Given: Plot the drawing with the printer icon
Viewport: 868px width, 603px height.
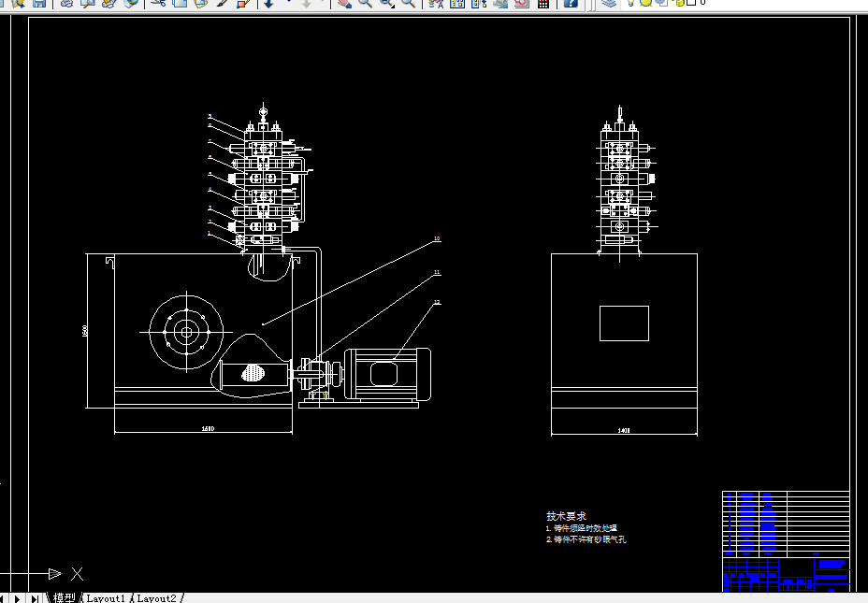Looking at the screenshot, I should coord(66,3).
